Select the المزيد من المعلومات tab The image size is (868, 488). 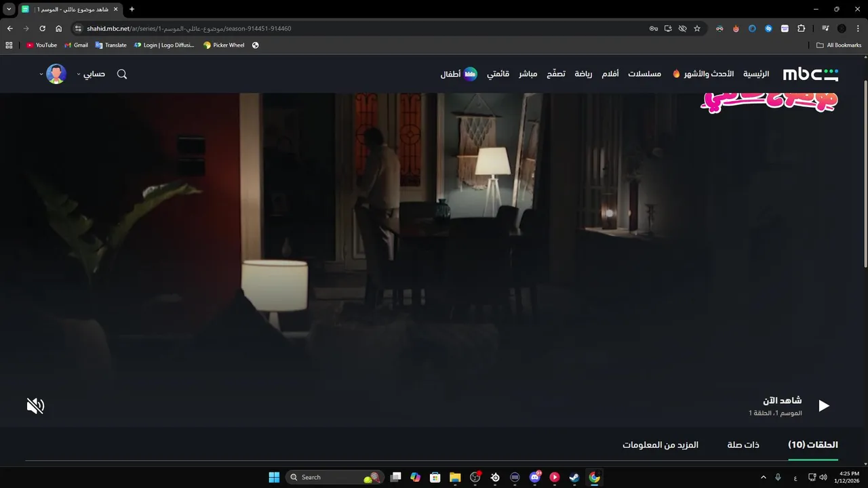point(660,445)
